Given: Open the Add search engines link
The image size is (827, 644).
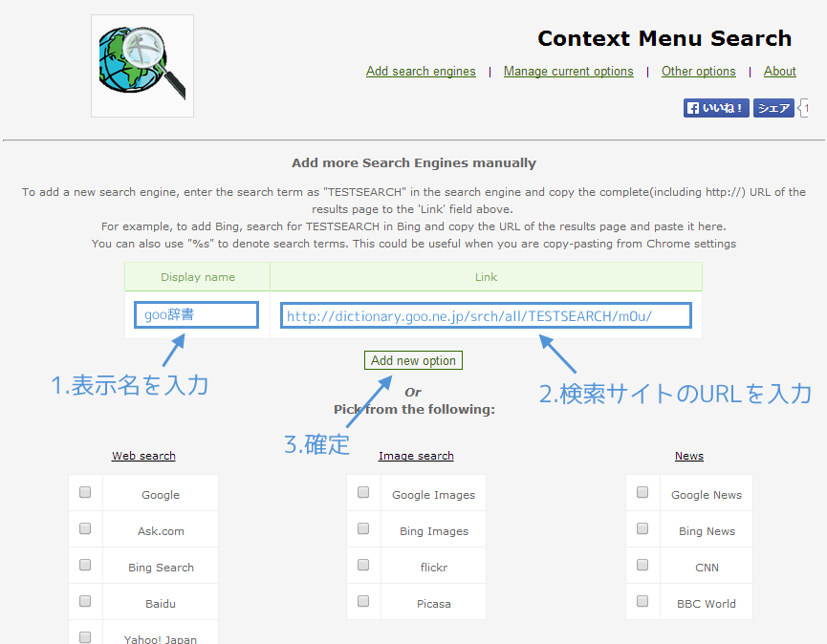Looking at the screenshot, I should 421,71.
